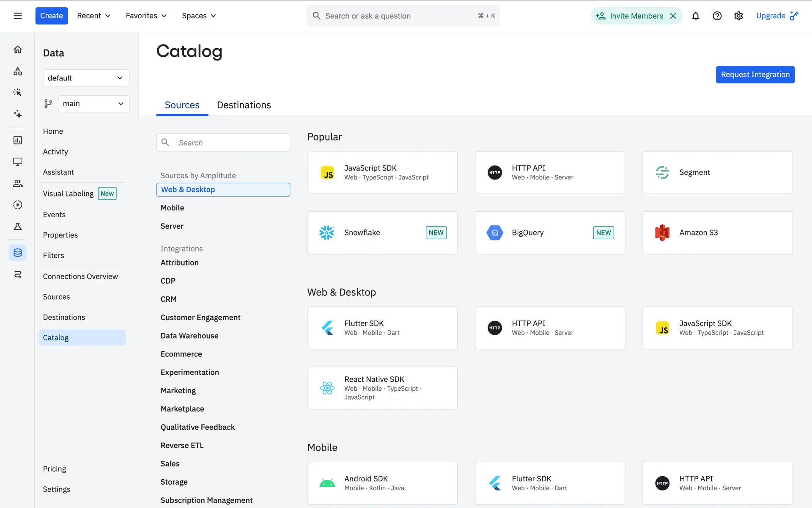Open the Snowflake source card
812x508 pixels.
click(x=382, y=233)
